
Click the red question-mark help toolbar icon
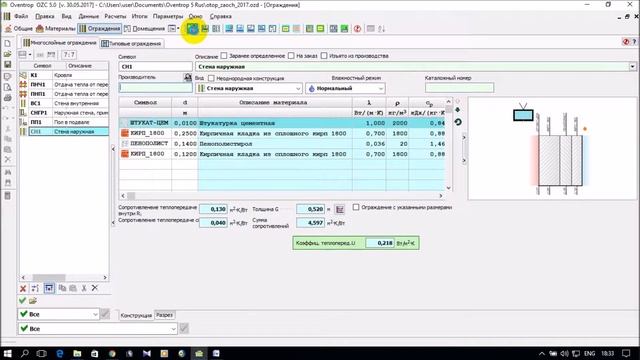click(x=357, y=29)
